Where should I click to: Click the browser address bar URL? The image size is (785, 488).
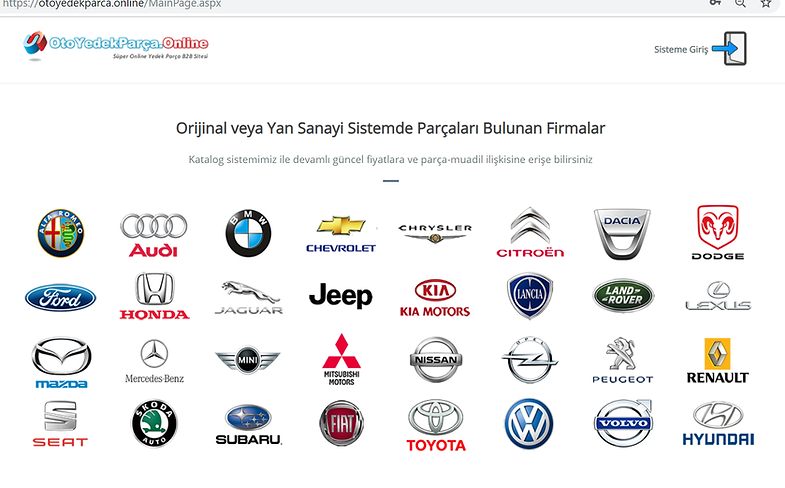[111, 4]
